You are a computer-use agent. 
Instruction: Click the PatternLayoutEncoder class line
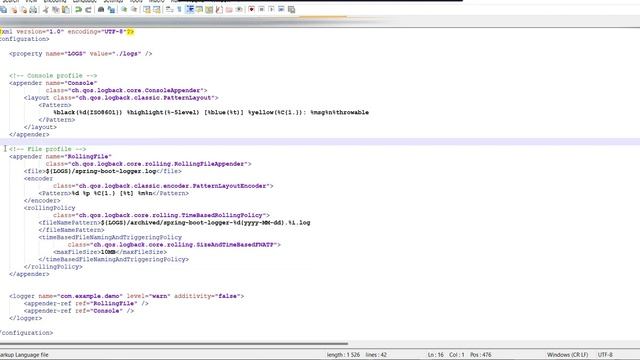pyautogui.click(x=163, y=186)
